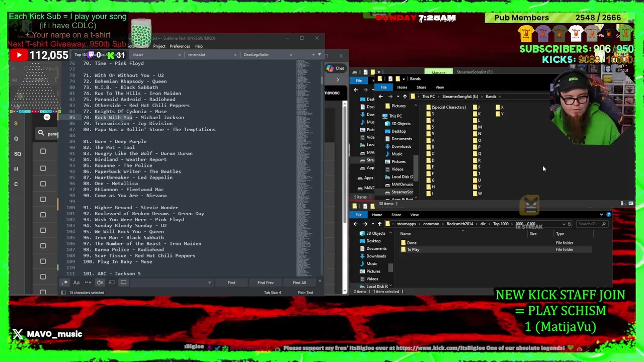This screenshot has height=362, width=644.
Task: Open the Copilot Chat button
Action: point(336,68)
